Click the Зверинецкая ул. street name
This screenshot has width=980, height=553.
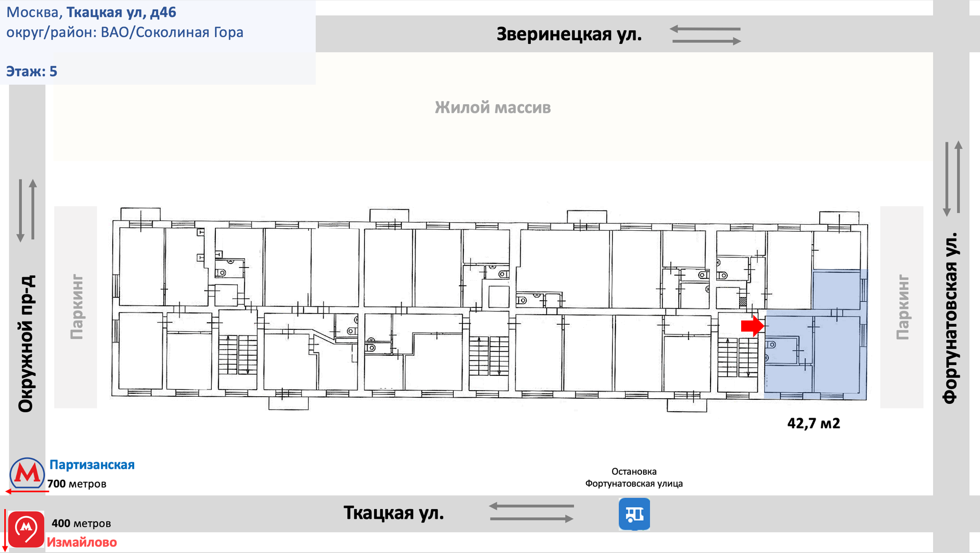(569, 34)
